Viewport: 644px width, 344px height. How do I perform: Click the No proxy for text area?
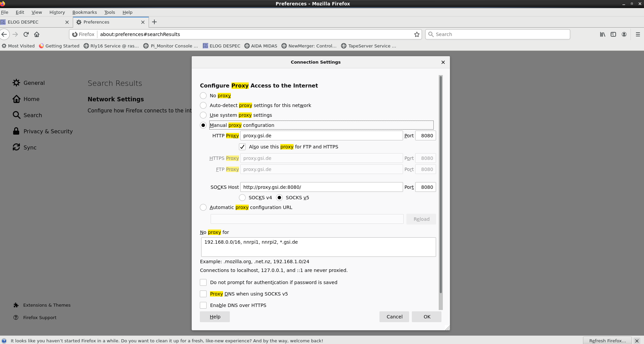(318, 247)
